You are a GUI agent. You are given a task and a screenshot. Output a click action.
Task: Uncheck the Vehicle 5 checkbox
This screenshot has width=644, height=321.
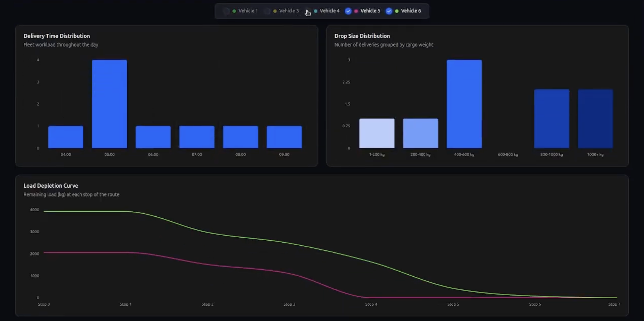(x=348, y=11)
